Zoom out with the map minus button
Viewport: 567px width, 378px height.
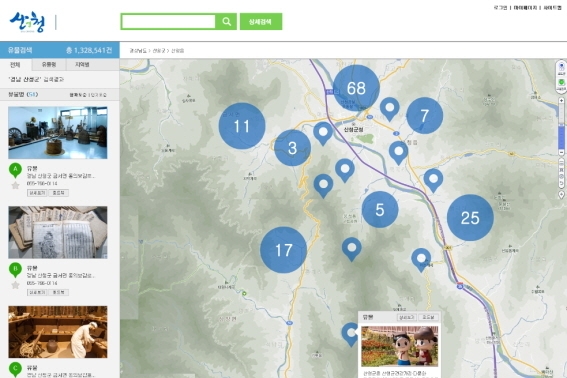[x=561, y=153]
